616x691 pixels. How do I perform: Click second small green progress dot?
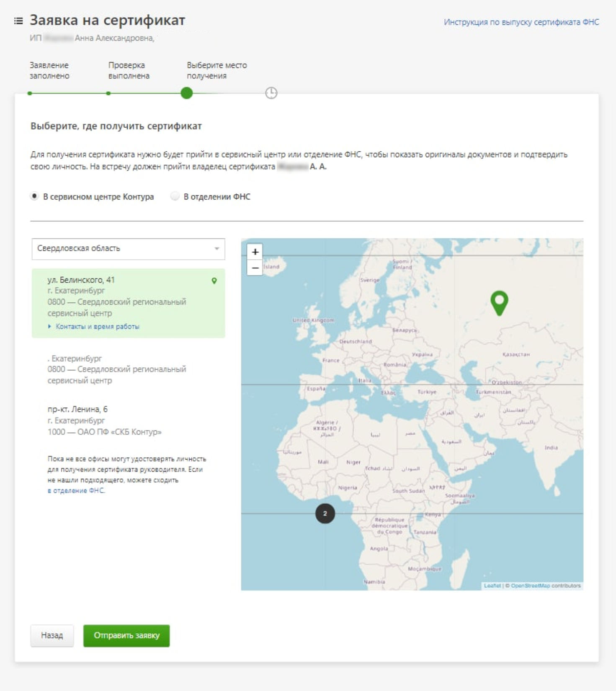coord(108,93)
